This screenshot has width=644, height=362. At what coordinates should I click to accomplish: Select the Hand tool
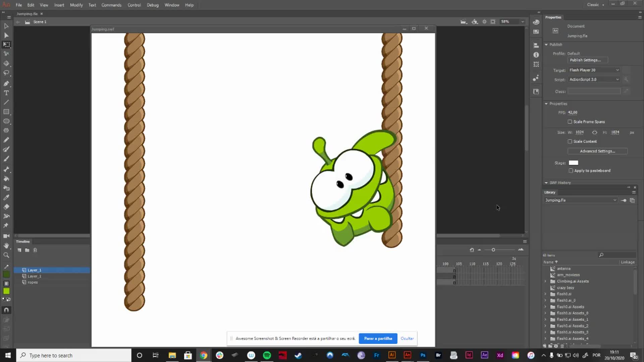(6, 245)
